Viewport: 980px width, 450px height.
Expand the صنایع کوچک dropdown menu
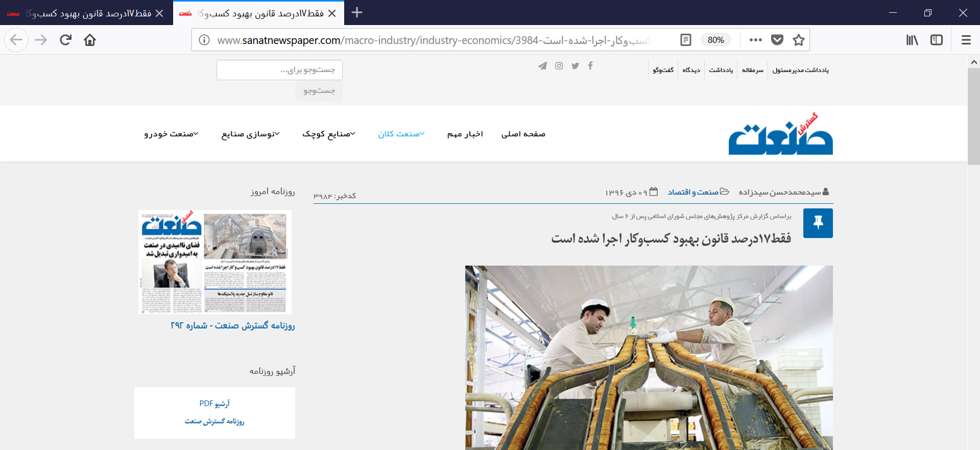tap(328, 134)
